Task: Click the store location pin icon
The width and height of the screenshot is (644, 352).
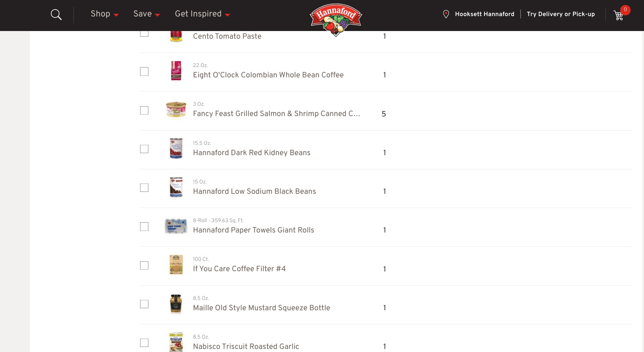Action: point(446,14)
